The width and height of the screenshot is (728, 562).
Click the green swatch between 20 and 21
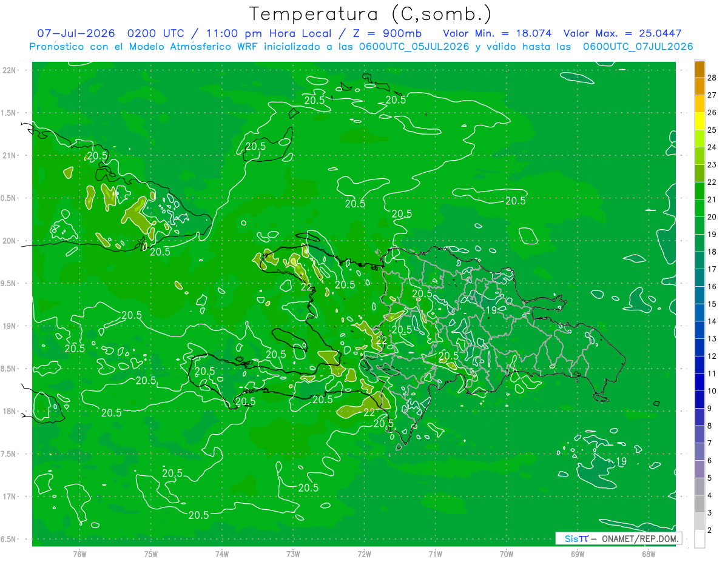(x=699, y=209)
